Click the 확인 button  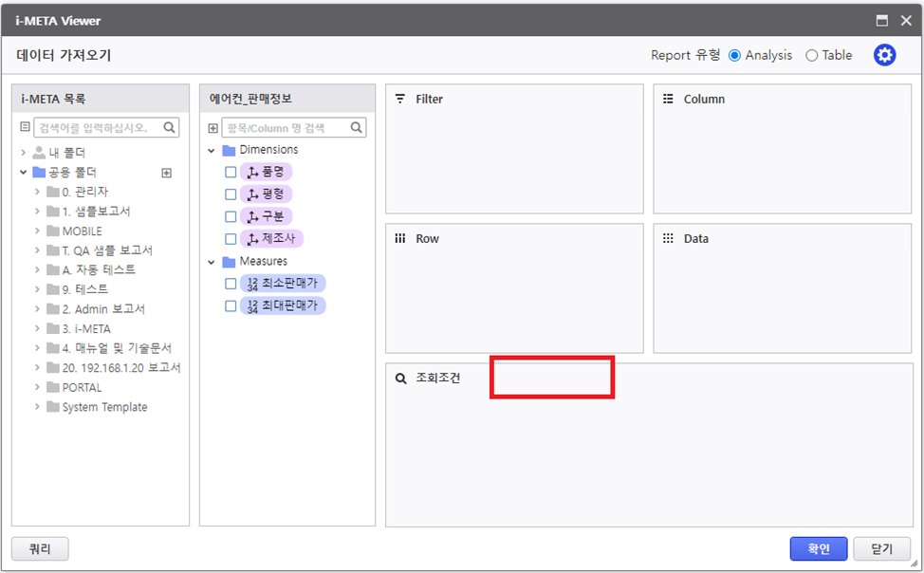[x=818, y=548]
